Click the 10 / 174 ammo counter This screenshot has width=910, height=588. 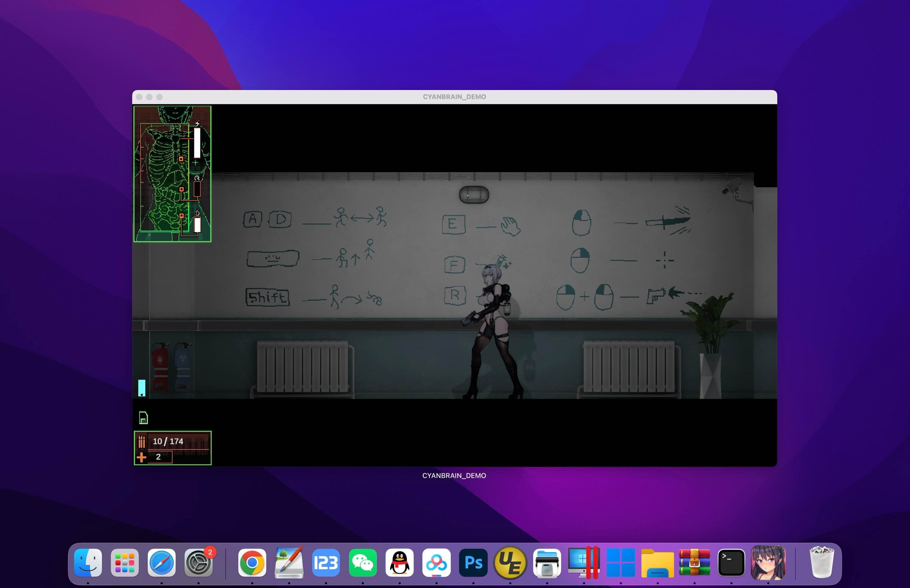tap(168, 441)
